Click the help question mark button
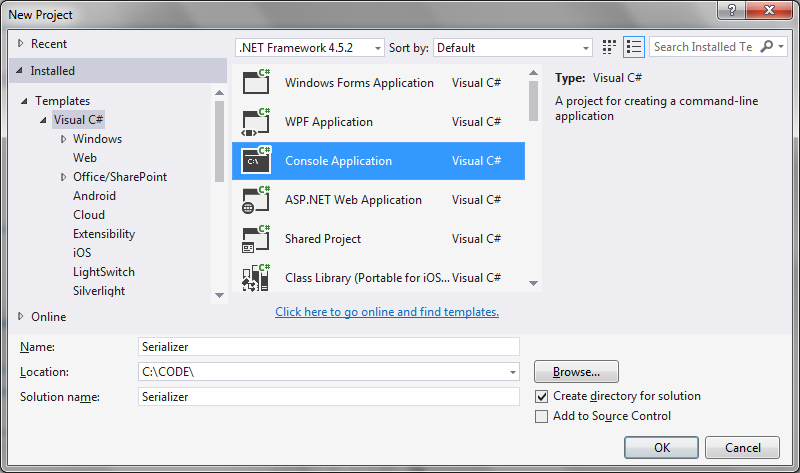This screenshot has height=473, width=800. [732, 10]
